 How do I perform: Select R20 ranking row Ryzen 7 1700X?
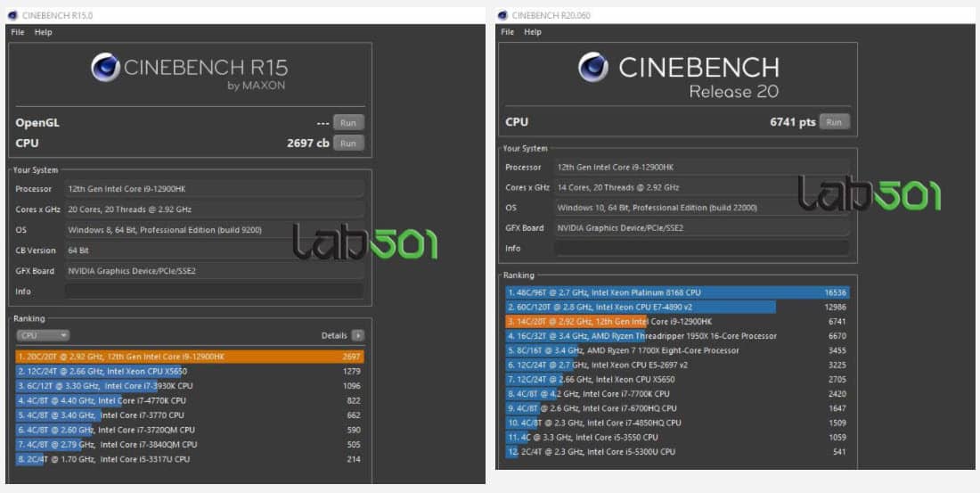[677, 350]
